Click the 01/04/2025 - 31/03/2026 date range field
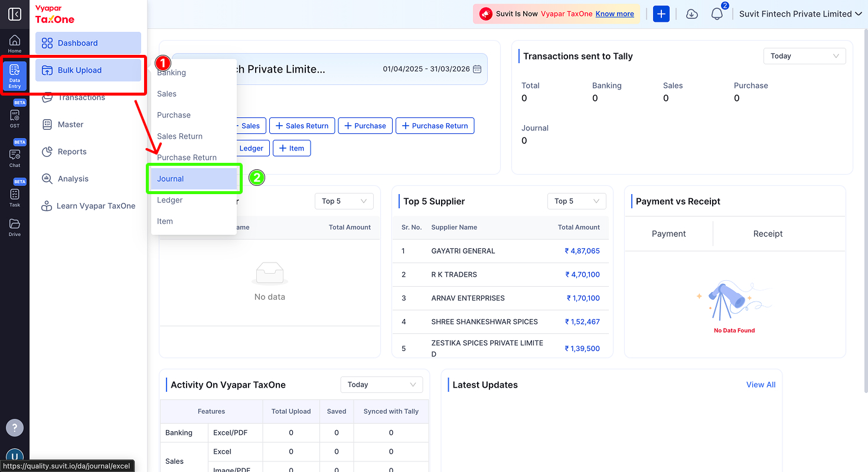 [432, 69]
